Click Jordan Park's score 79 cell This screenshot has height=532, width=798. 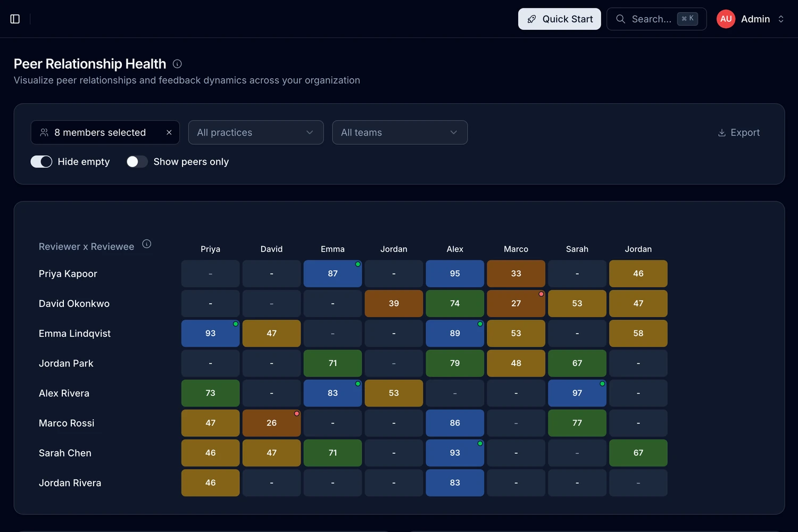[455, 363]
